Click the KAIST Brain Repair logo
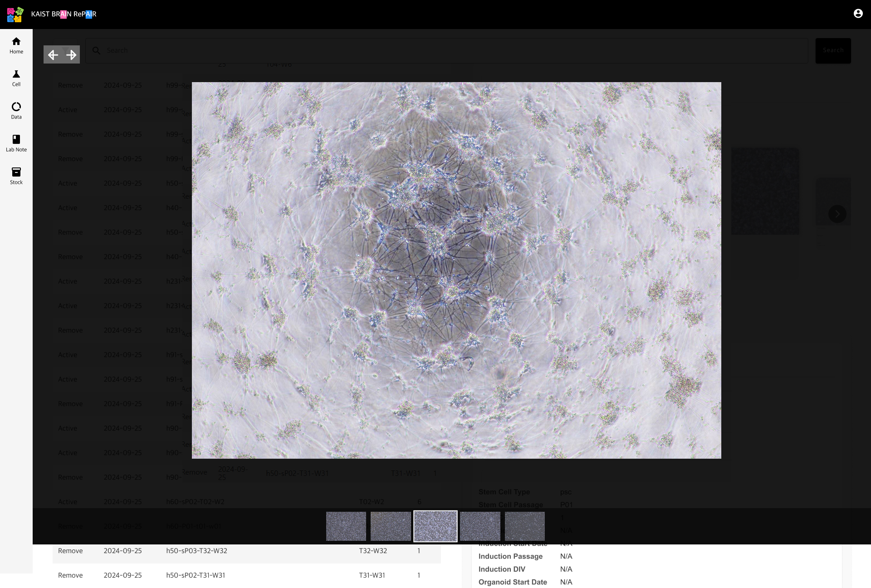The height and width of the screenshot is (588, 871). pyautogui.click(x=15, y=15)
